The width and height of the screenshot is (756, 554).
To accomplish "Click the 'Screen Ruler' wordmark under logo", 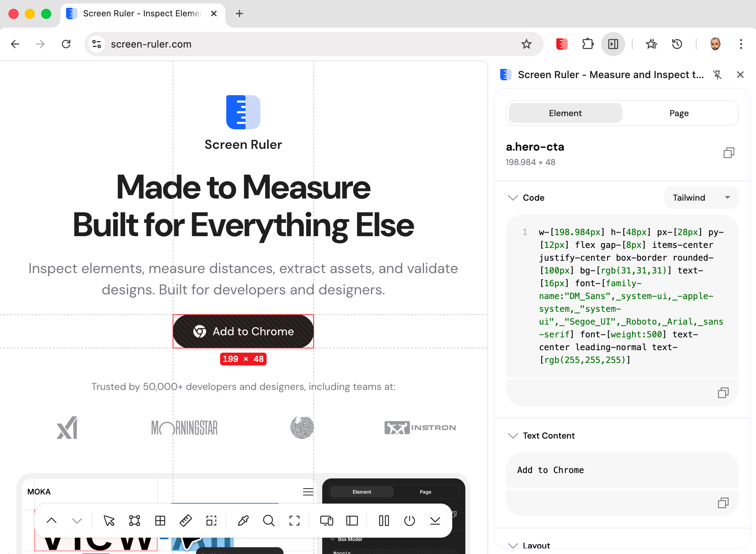I will click(x=243, y=145).
